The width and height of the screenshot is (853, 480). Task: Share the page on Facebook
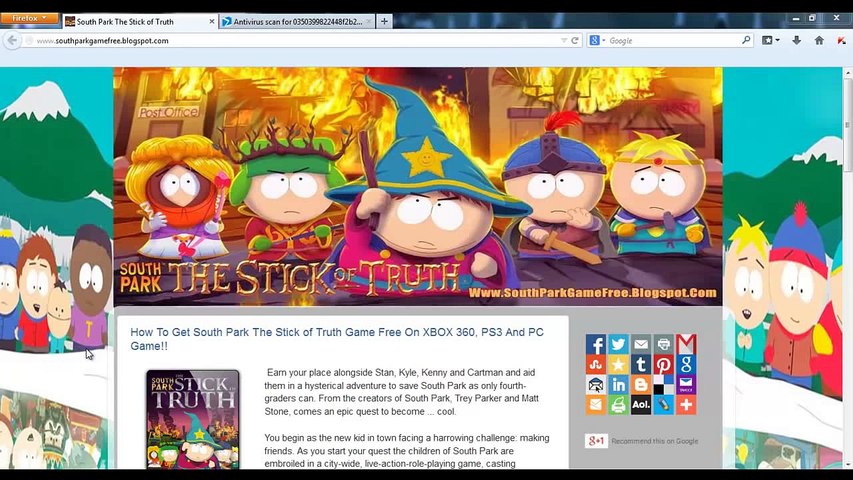[x=596, y=344]
